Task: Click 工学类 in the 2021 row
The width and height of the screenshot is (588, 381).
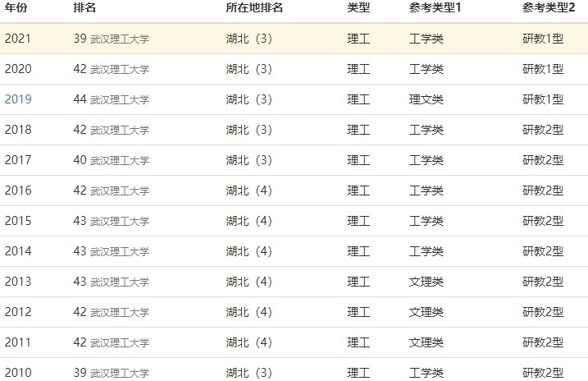Action: (x=426, y=39)
